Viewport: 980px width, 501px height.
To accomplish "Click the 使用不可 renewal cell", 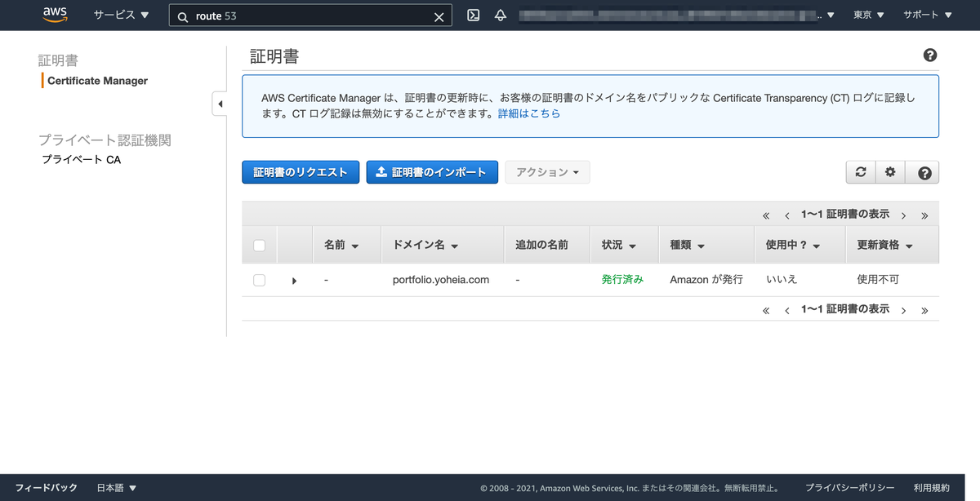I will (878, 279).
